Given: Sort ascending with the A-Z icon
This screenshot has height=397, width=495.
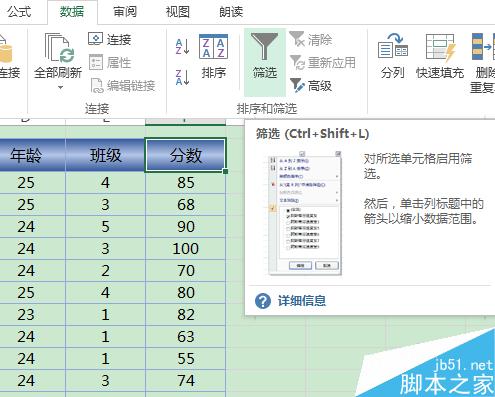Looking at the screenshot, I should point(182,47).
